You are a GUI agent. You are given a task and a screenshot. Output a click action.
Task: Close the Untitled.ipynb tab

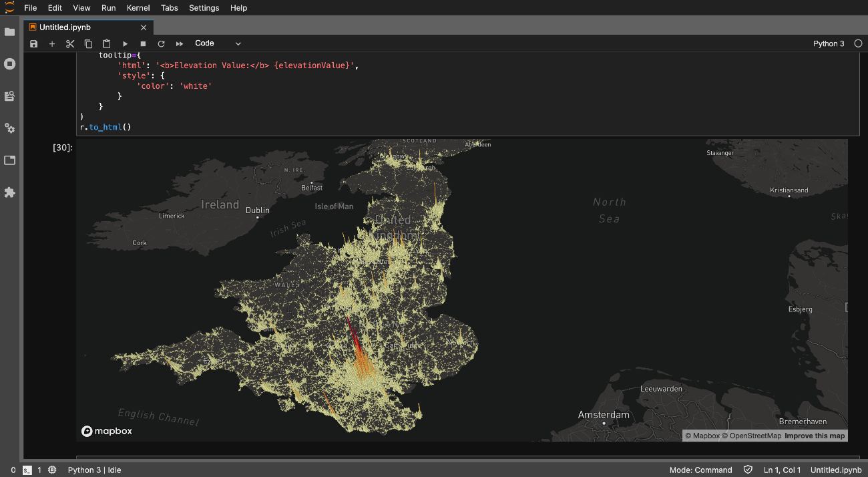144,27
